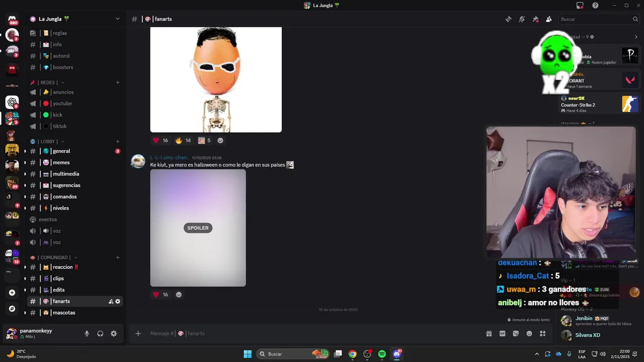Open the sugerencias channel
The image size is (644, 362).
tap(75, 186)
